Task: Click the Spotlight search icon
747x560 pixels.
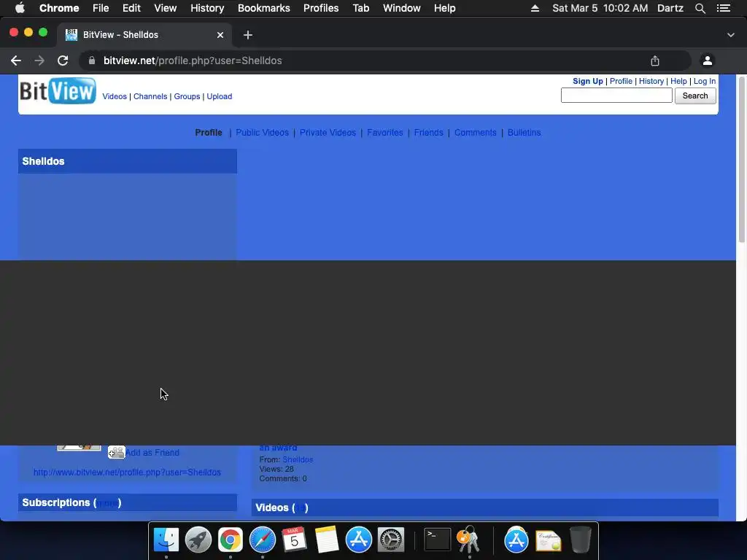Action: click(x=700, y=8)
